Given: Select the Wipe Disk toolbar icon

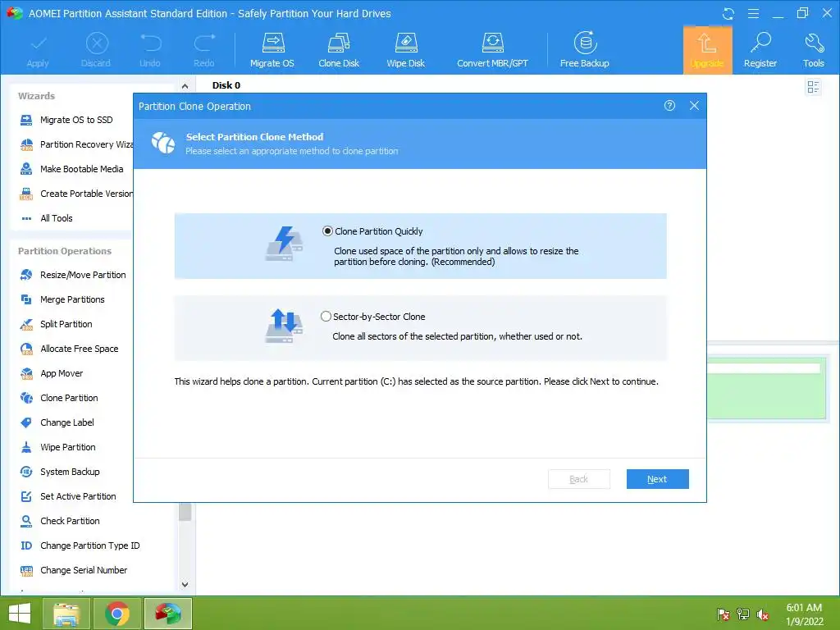Looking at the screenshot, I should [x=405, y=50].
